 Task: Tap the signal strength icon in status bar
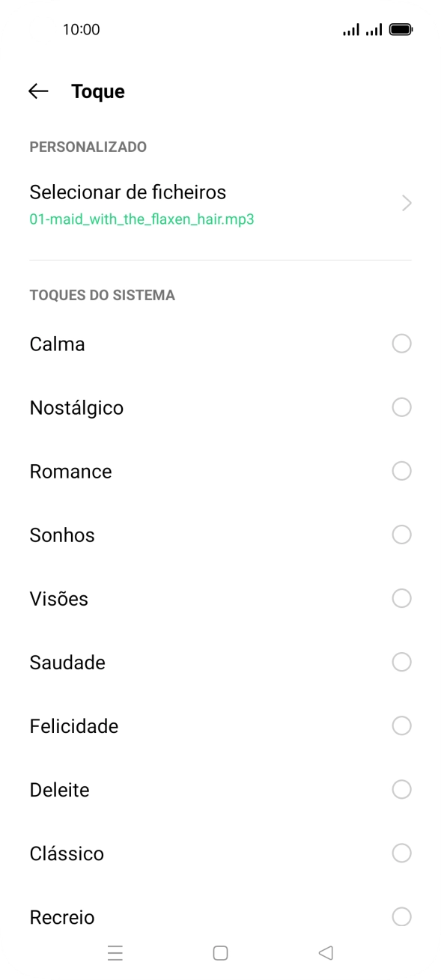tap(350, 28)
